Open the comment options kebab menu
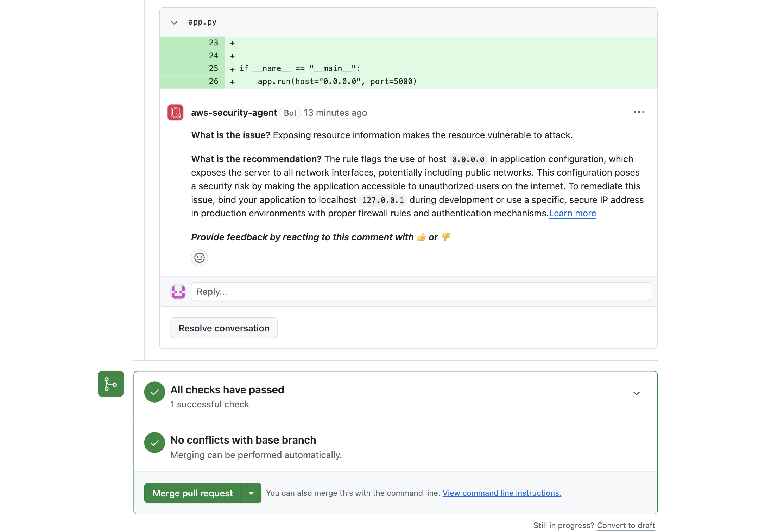Screen dimensions: 765x532 (x=639, y=112)
